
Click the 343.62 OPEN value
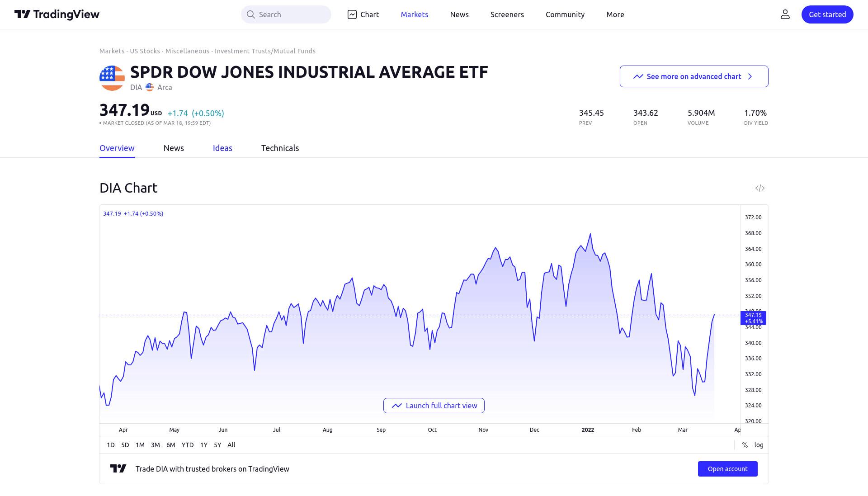pos(646,113)
